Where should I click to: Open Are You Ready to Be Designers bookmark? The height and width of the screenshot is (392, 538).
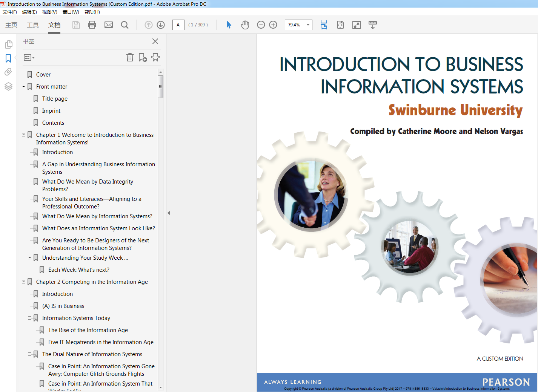point(95,244)
